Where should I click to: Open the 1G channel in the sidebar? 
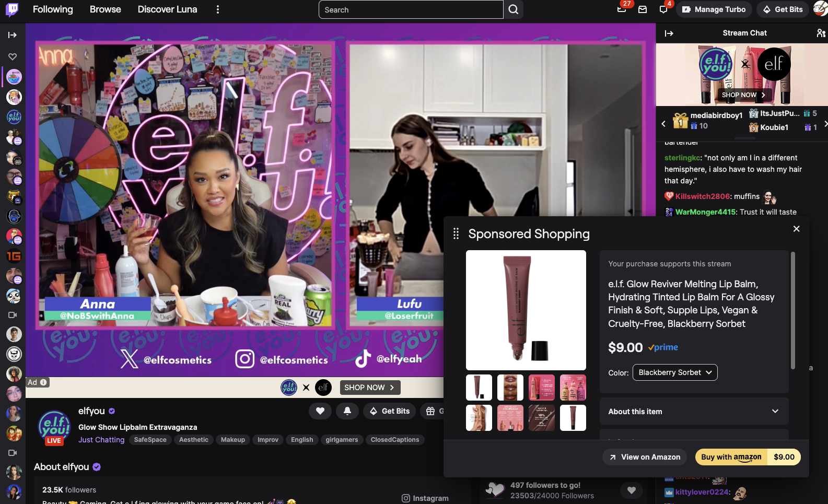point(14,256)
